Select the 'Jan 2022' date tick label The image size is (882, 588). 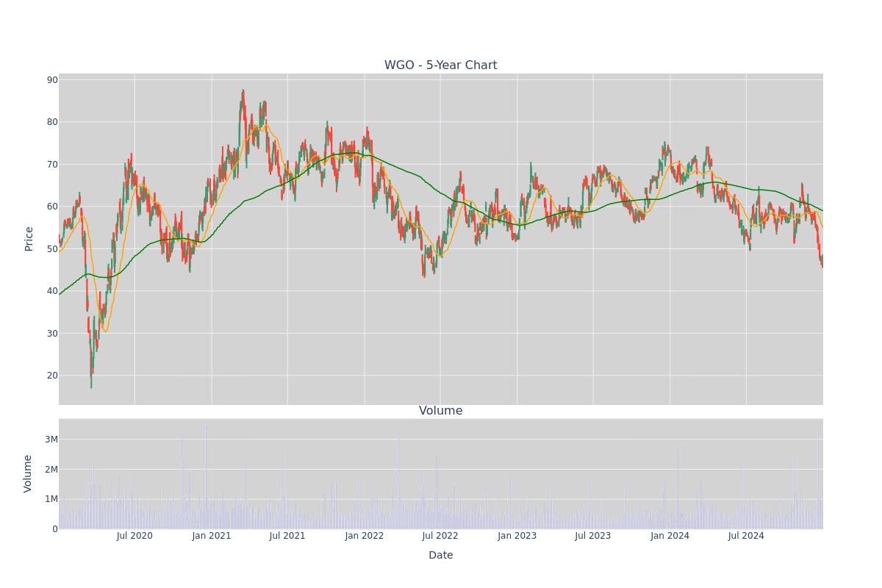365,536
